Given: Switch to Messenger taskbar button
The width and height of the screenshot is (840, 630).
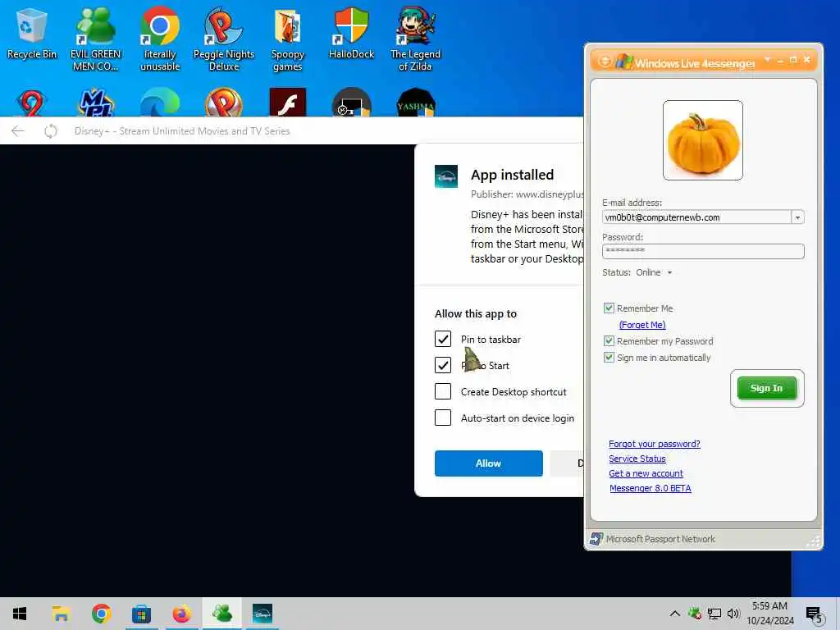Looking at the screenshot, I should point(221,614).
